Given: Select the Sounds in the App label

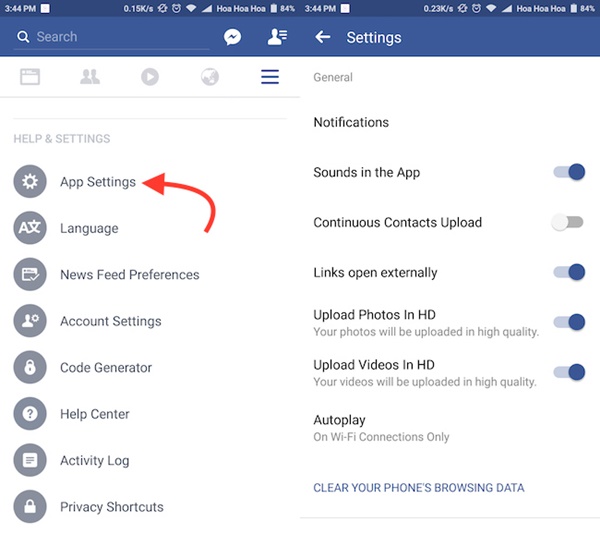Looking at the screenshot, I should pyautogui.click(x=367, y=173).
